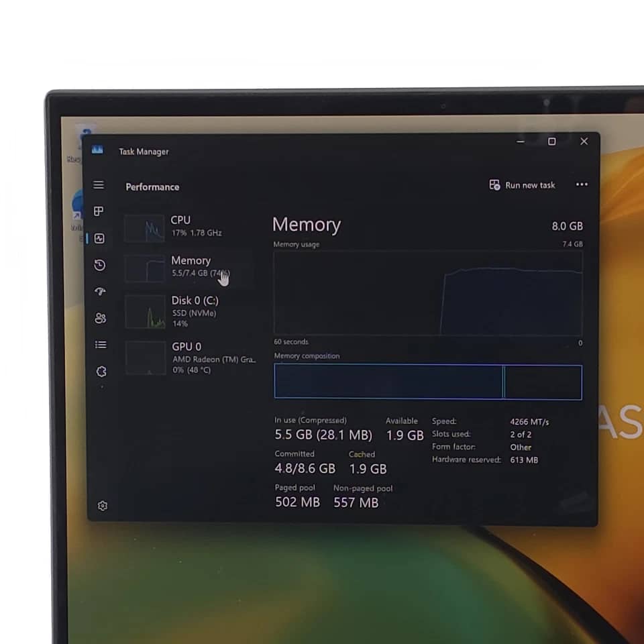Open the Startup apps page icon

point(100,292)
